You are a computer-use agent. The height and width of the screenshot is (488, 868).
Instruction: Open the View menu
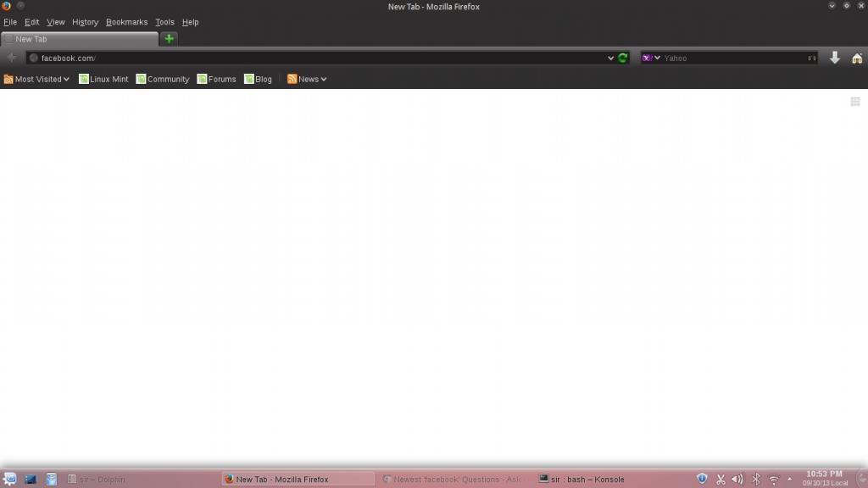[55, 22]
